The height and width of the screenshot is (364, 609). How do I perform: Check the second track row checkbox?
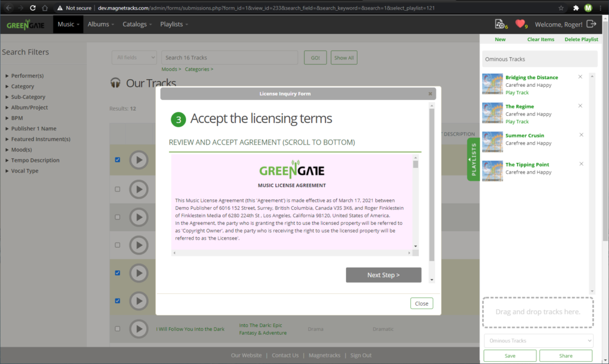pyautogui.click(x=117, y=189)
